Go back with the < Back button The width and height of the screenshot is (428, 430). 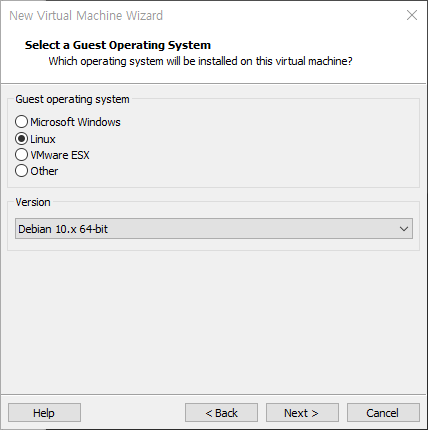(x=221, y=413)
